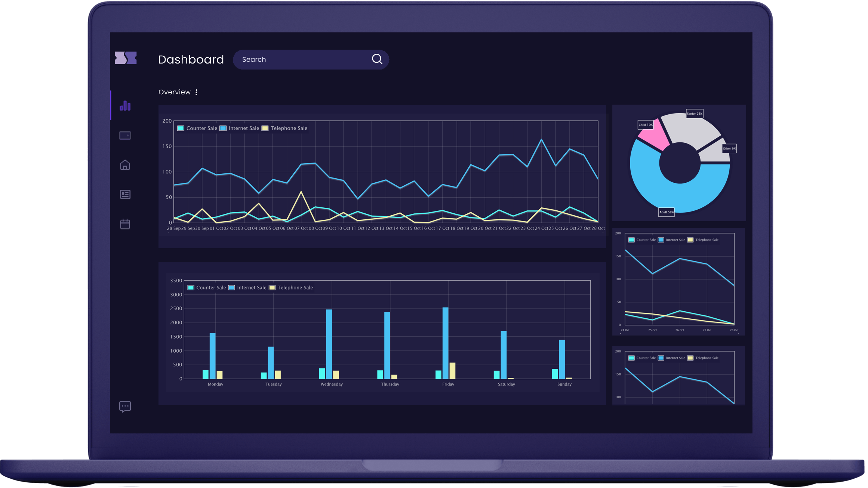Viewport: 868px width, 488px height.
Task: Click the Adult 58% donut label
Action: [x=666, y=212]
